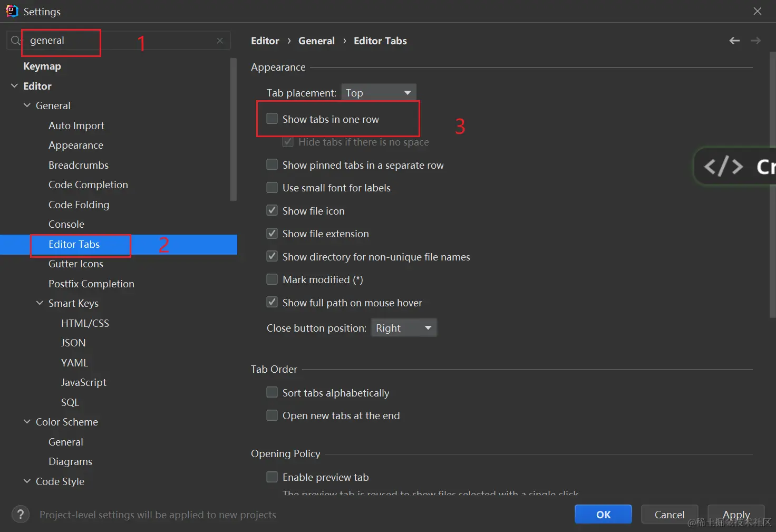Screen dimensions: 776x532
Task: Select SQL smart keys
Action: click(70, 402)
